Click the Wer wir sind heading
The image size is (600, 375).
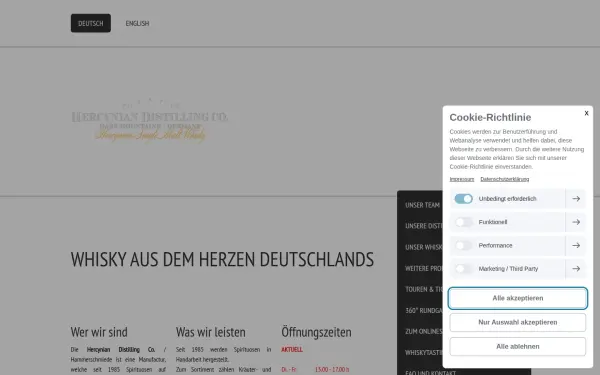pos(99,332)
